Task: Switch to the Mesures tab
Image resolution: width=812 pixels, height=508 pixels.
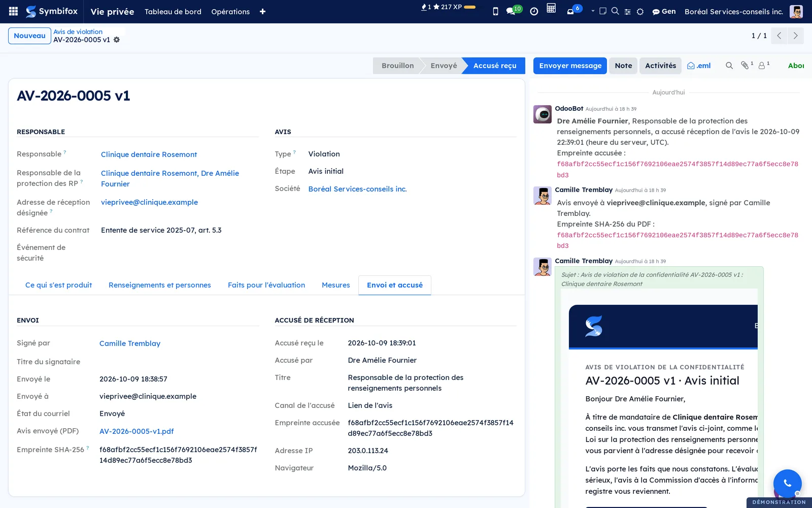Action: point(336,285)
